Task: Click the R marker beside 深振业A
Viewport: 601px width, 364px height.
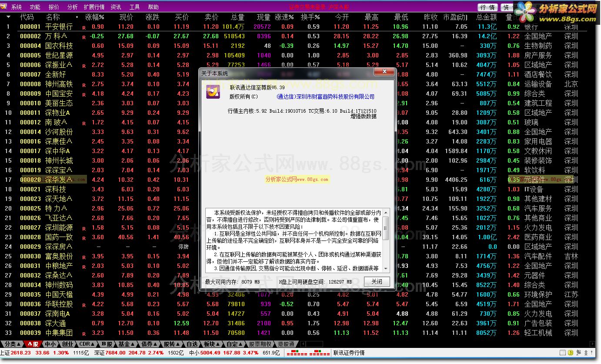Action: [84, 66]
